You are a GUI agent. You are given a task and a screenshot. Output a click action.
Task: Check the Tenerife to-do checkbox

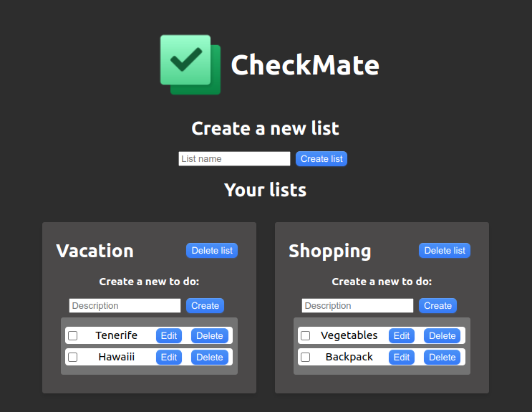(x=72, y=335)
